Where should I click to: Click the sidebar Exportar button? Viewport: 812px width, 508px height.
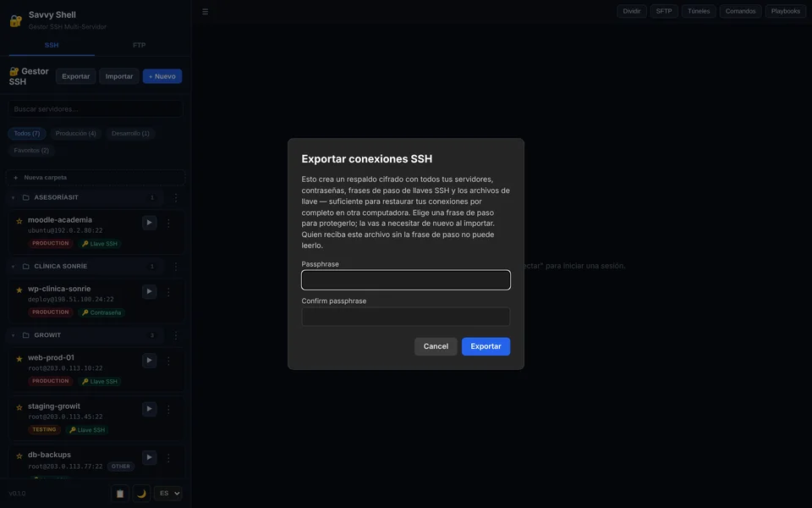(75, 76)
